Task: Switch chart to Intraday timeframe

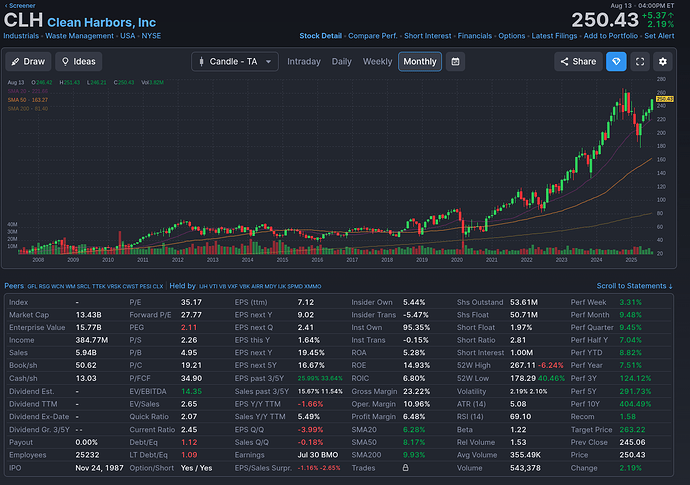Action: [304, 62]
